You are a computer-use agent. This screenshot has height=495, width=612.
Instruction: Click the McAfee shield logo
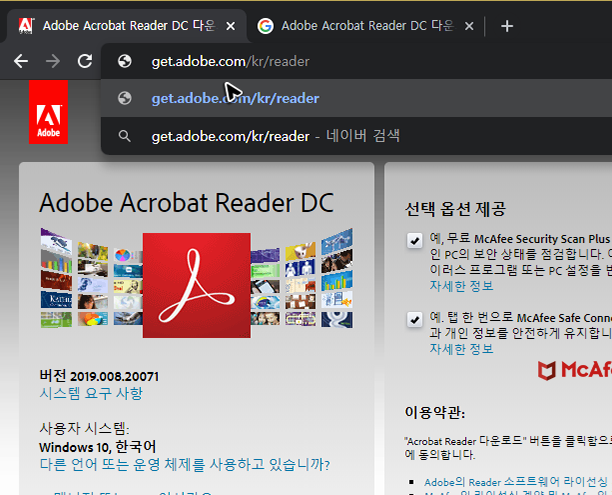[x=546, y=370]
